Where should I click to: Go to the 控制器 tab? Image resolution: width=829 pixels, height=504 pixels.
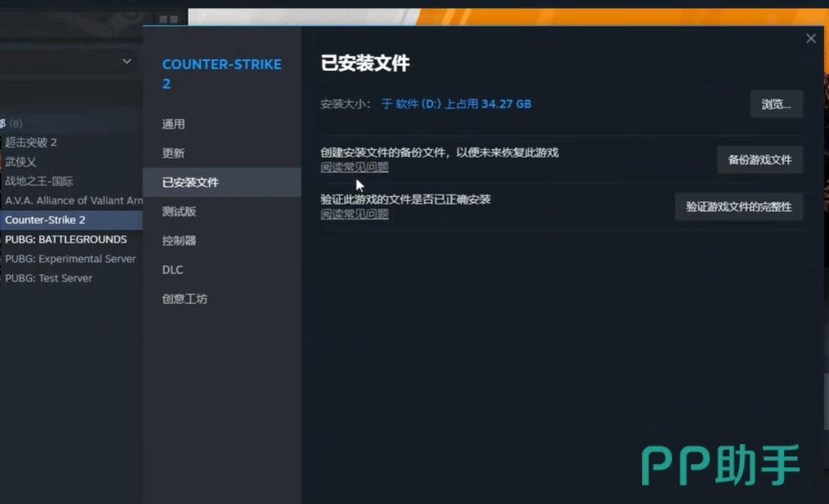(179, 241)
